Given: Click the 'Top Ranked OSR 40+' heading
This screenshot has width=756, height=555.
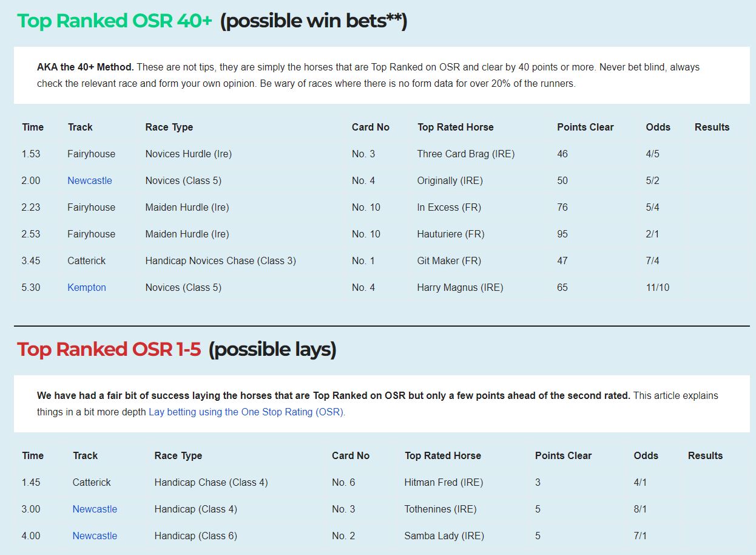Looking at the screenshot, I should coord(115,21).
